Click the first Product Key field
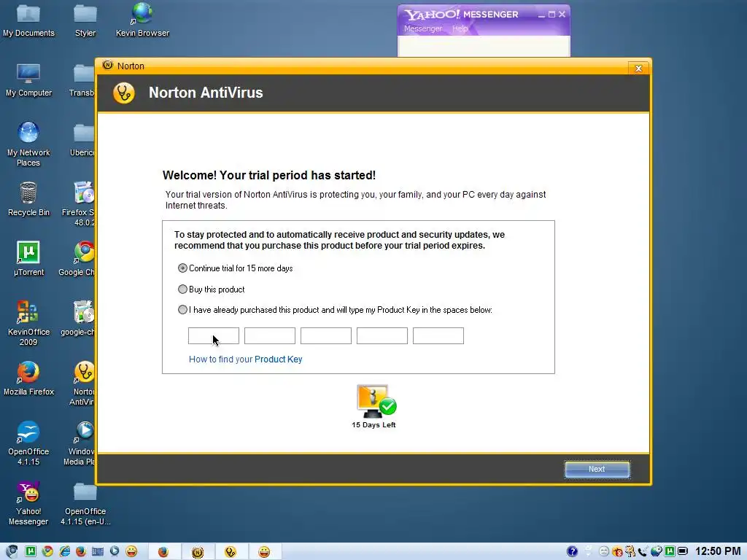This screenshot has height=560, width=747. tap(214, 335)
